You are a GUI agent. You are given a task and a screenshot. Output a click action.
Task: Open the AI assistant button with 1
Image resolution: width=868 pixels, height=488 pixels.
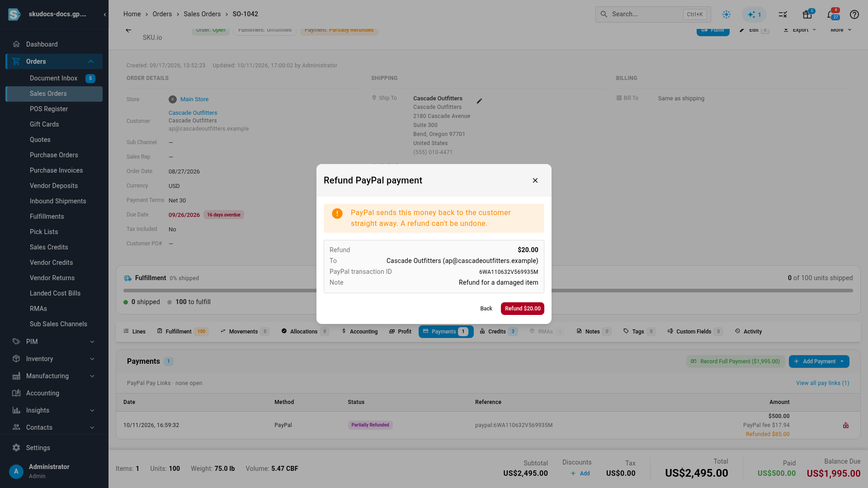click(x=754, y=14)
